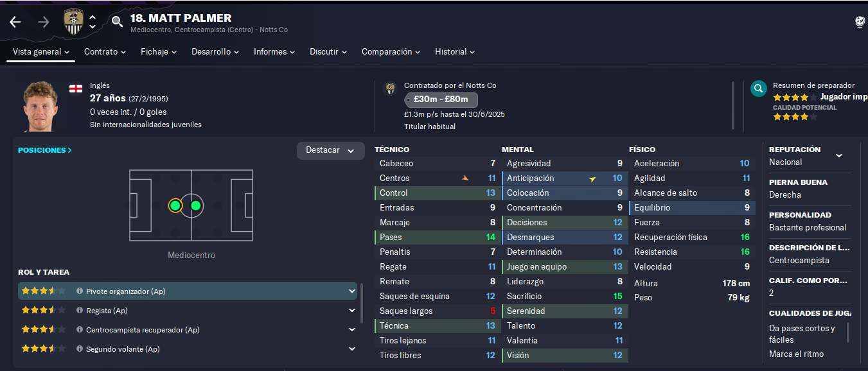
Task: Open the Historial menu
Action: [455, 51]
